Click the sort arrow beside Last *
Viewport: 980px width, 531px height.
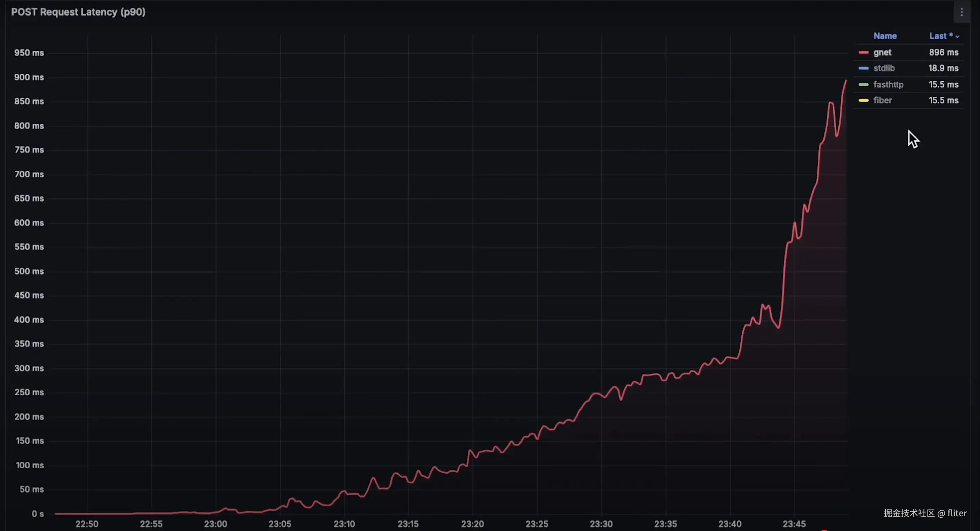click(x=957, y=37)
